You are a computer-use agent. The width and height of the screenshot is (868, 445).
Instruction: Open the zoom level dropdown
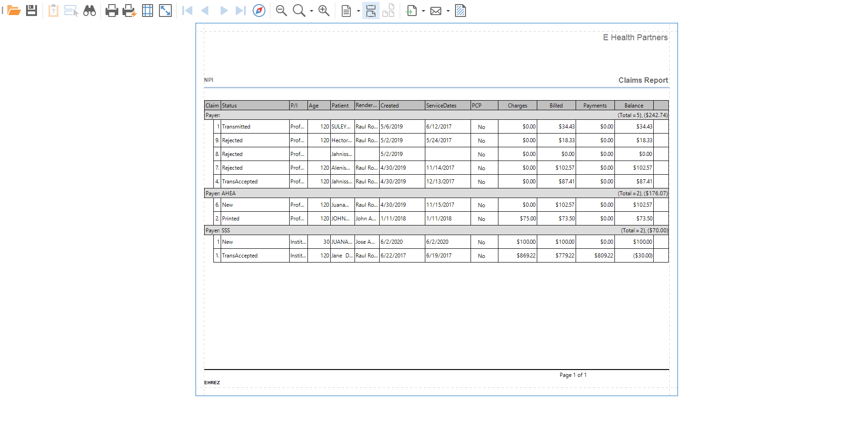(311, 11)
